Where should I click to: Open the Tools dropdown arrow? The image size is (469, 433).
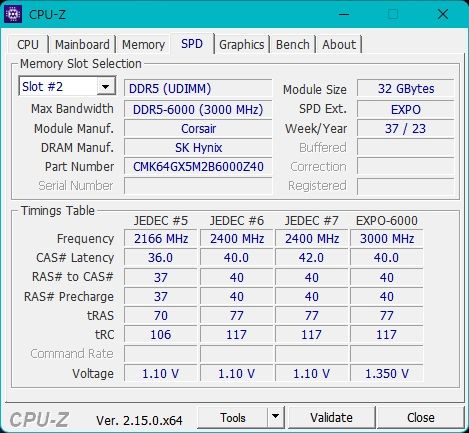pyautogui.click(x=275, y=417)
